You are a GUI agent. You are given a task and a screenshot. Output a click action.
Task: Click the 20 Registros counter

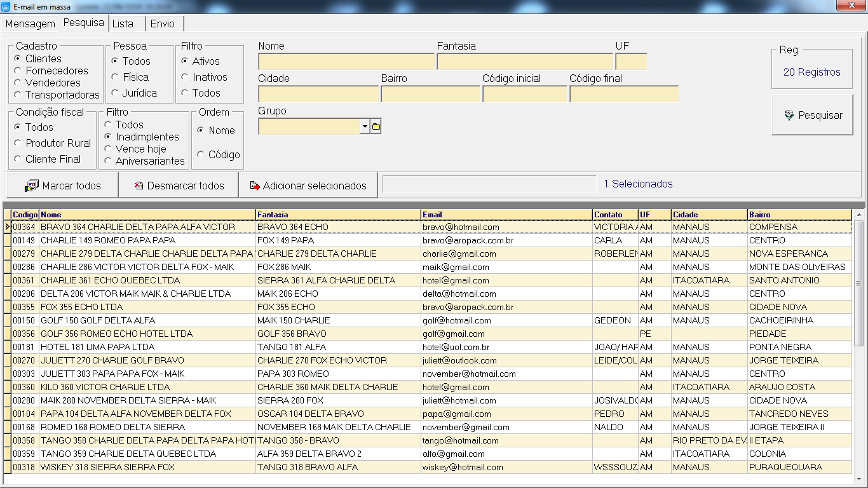pyautogui.click(x=811, y=72)
